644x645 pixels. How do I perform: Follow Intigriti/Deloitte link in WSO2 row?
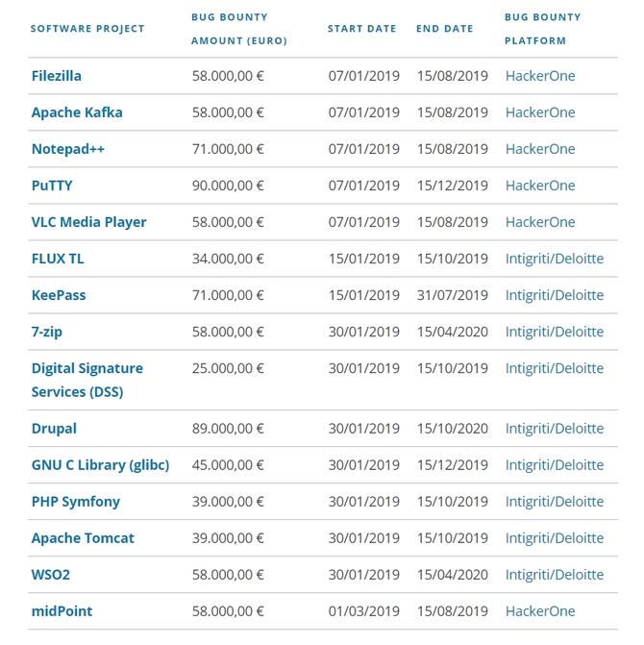click(x=555, y=575)
